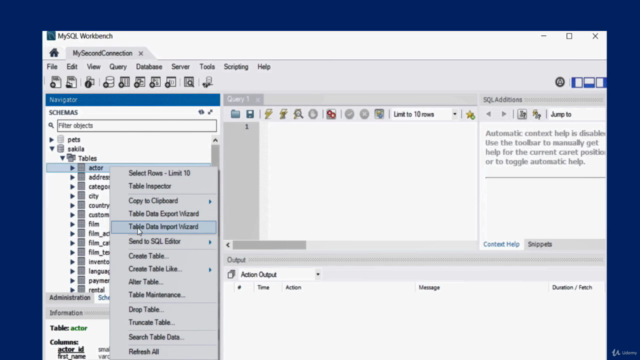
Task: Create a new table toolbar icon
Action: pos(124,82)
